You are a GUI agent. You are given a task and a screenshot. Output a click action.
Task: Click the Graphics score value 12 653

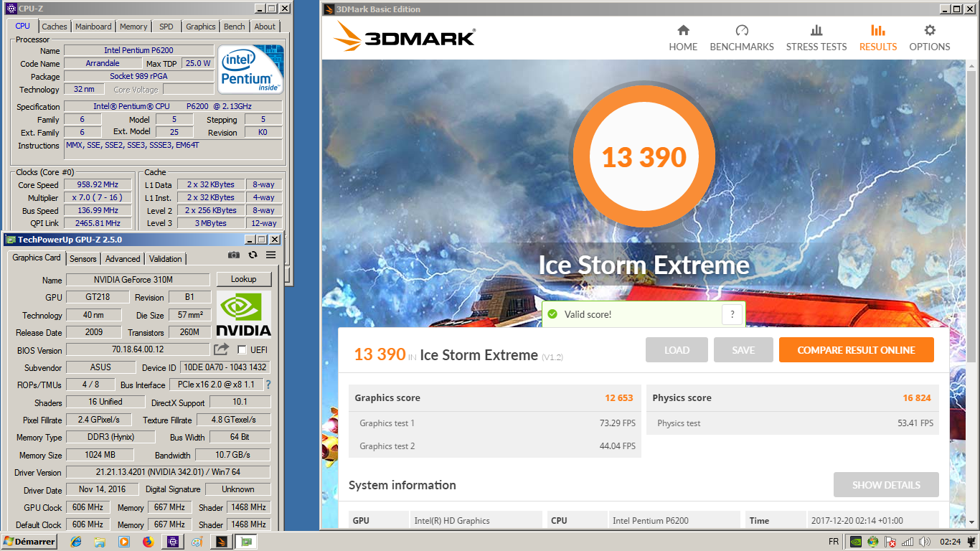coord(618,397)
